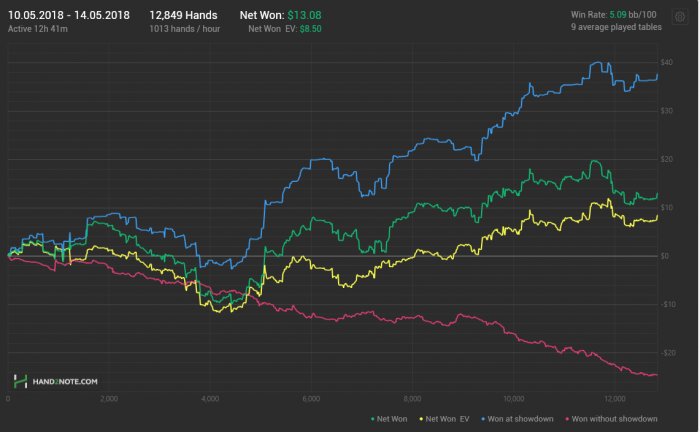Click the Hand2Note H logo icon
700x432 pixels.
pos(20,381)
